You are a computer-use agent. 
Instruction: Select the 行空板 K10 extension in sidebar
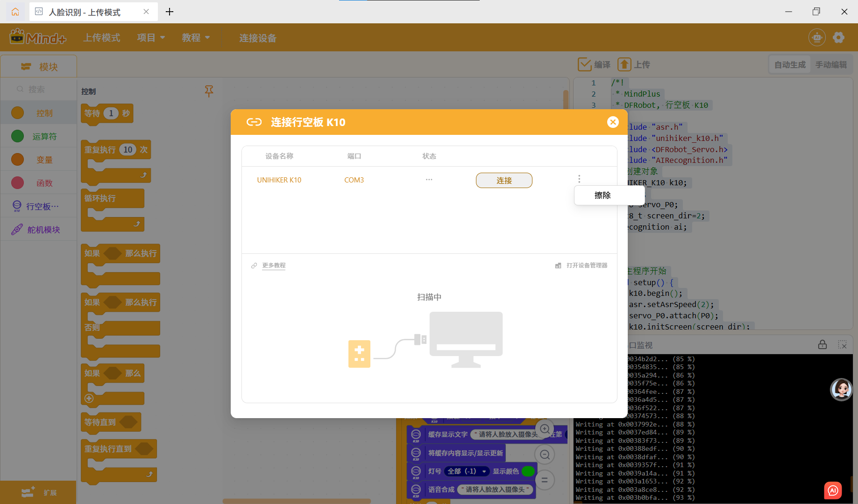[38, 206]
